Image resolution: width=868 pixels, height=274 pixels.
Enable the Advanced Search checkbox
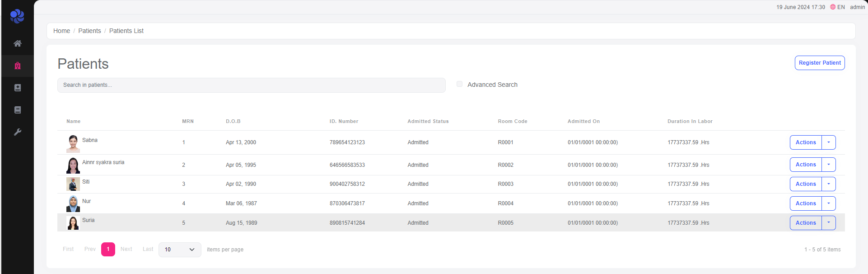click(x=459, y=84)
